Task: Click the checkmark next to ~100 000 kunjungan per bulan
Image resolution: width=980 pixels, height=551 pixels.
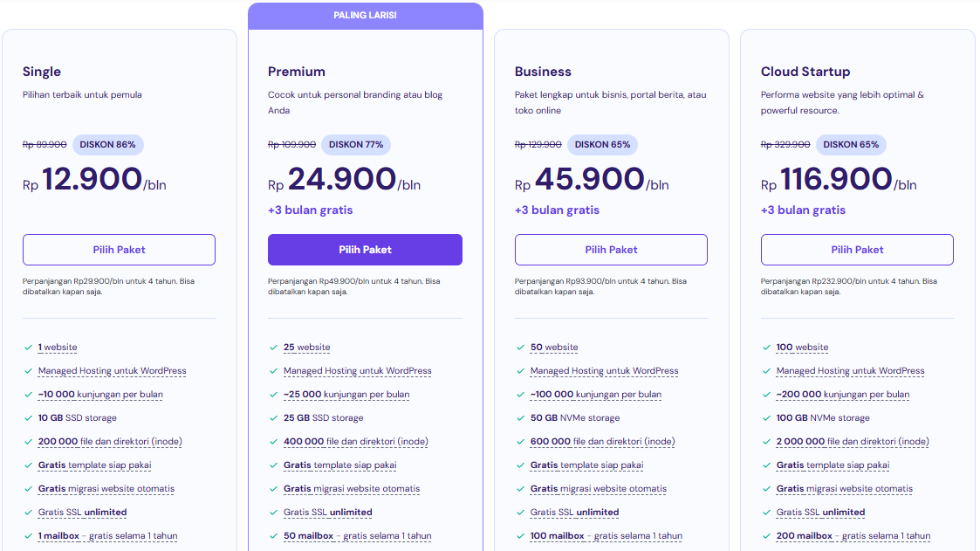Action: tap(521, 394)
